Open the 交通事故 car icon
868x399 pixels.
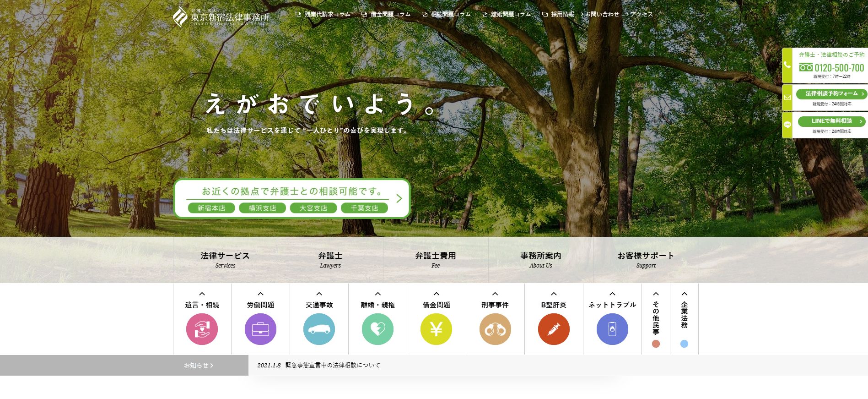coord(319,329)
